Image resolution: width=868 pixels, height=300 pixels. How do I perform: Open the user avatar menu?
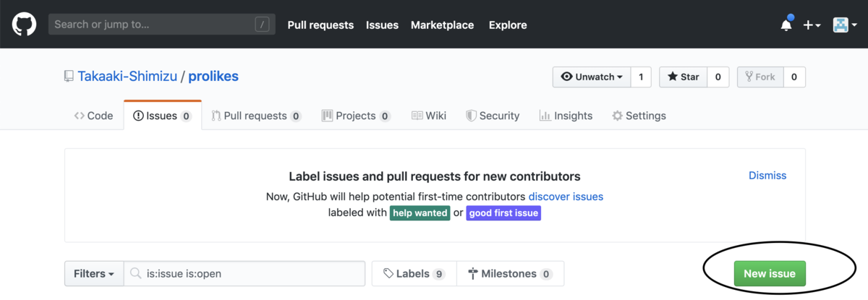click(x=845, y=25)
